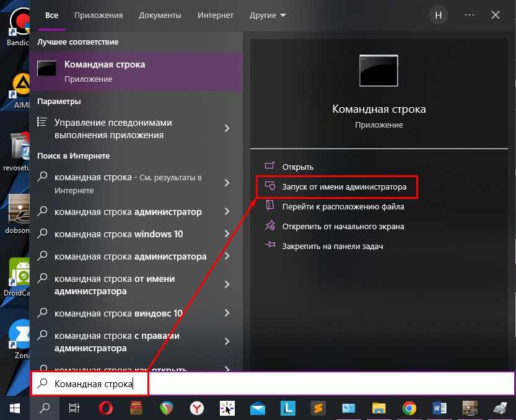Expand arrow for командная строка windows 10
516x420 pixels.
[227, 234]
